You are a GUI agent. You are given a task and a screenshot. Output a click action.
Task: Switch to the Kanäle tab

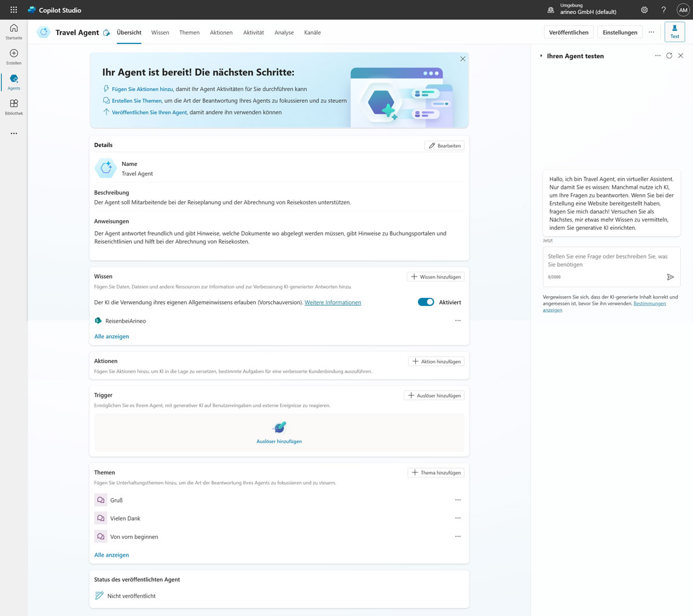[x=312, y=32]
